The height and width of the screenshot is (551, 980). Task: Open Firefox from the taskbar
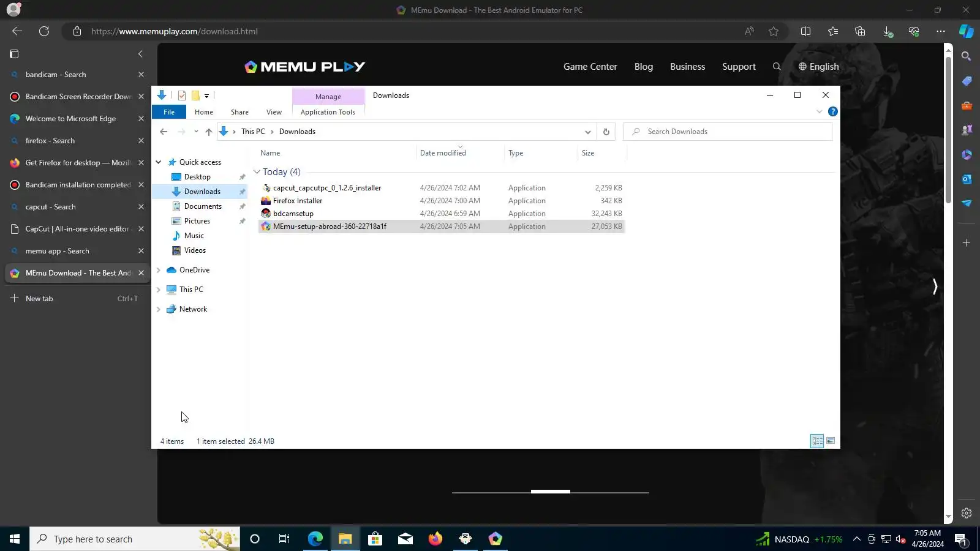click(x=435, y=539)
